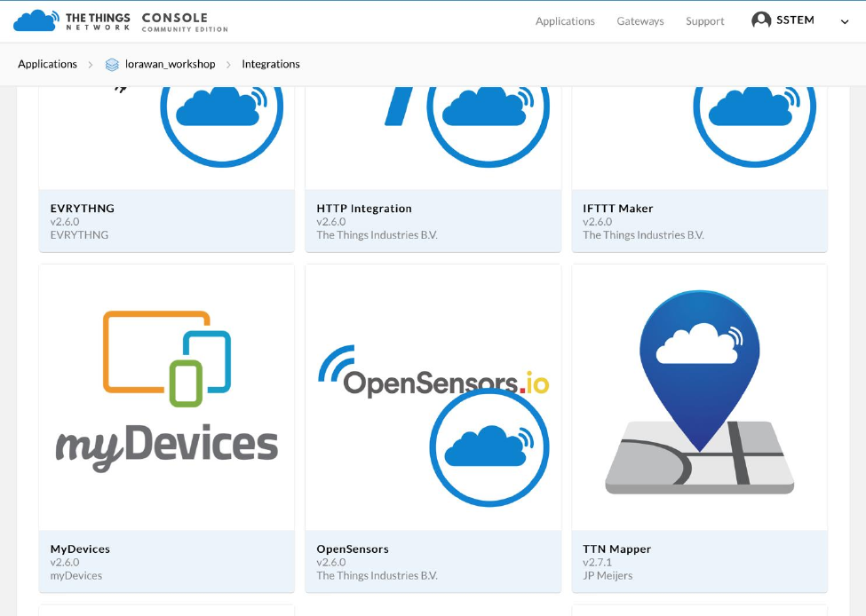
Task: Click the EVRYTHNG author text below version
Action: coord(79,234)
